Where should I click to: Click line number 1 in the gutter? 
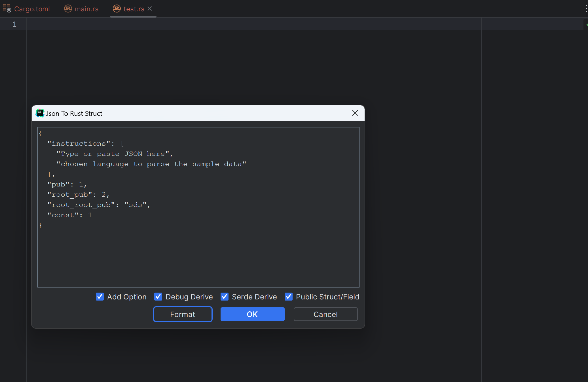[x=14, y=24]
